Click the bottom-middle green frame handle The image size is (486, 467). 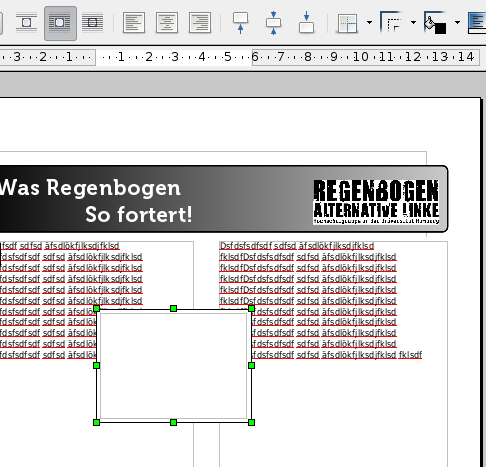(173, 423)
